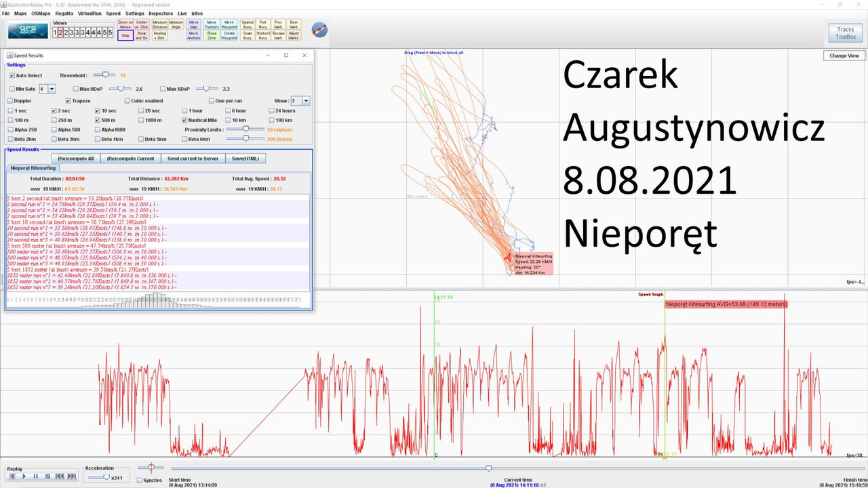Tick the Synchro checkbox
868x488 pixels.
pyautogui.click(x=139, y=481)
